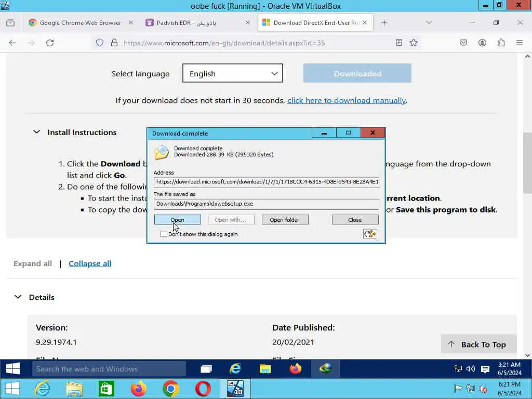Select the Download DirectX End-User tab
532x399 pixels.
[312, 23]
